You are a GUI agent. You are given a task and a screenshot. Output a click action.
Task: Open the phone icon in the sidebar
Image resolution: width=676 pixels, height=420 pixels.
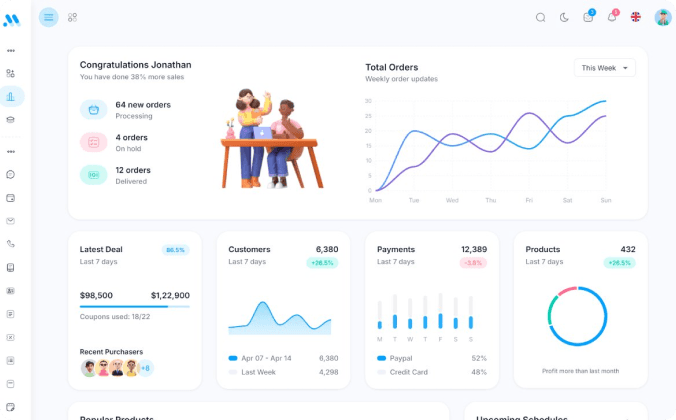[x=11, y=244]
